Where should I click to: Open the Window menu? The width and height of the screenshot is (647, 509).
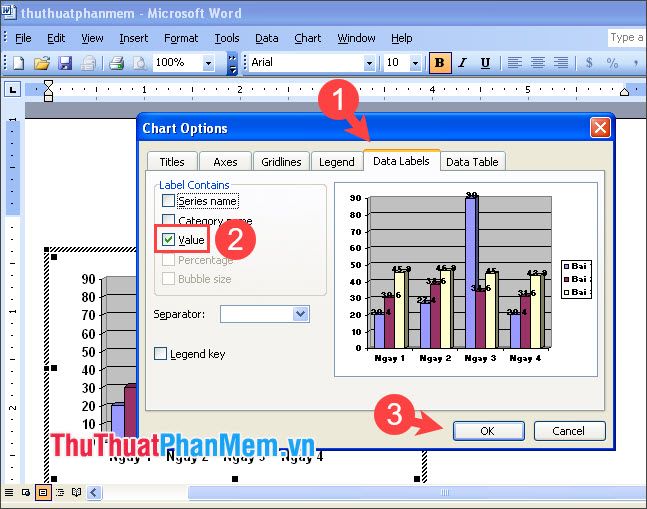click(356, 38)
